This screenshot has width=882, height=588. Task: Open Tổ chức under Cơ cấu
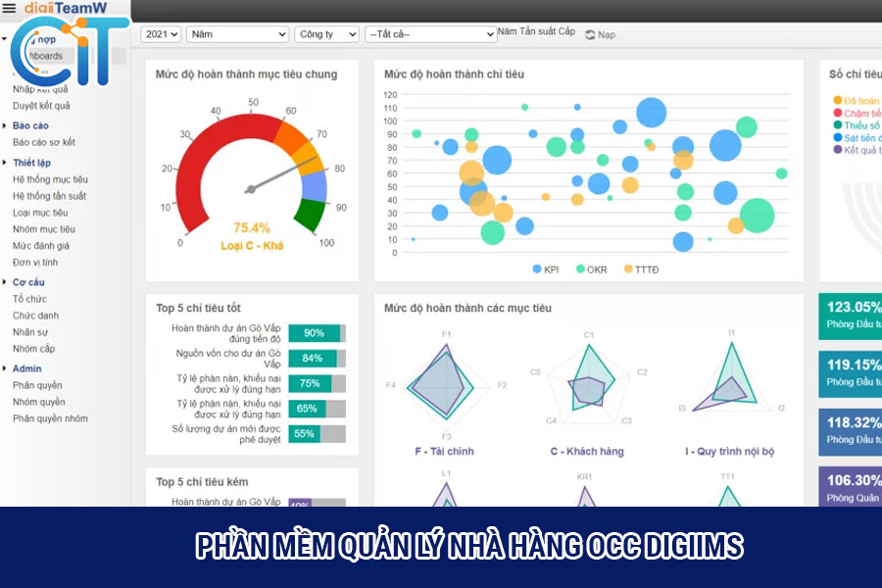tap(29, 299)
